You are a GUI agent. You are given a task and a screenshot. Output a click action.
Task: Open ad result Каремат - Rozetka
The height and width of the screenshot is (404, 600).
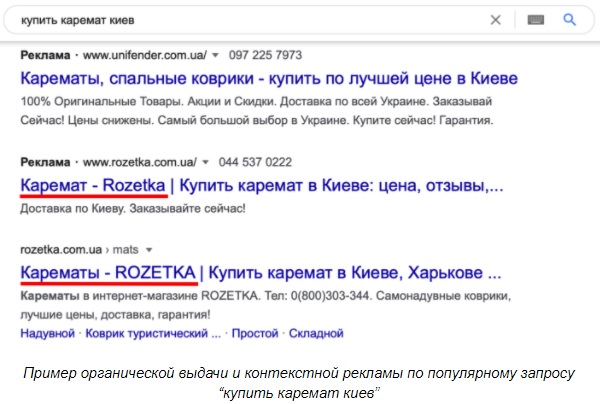pos(260,186)
